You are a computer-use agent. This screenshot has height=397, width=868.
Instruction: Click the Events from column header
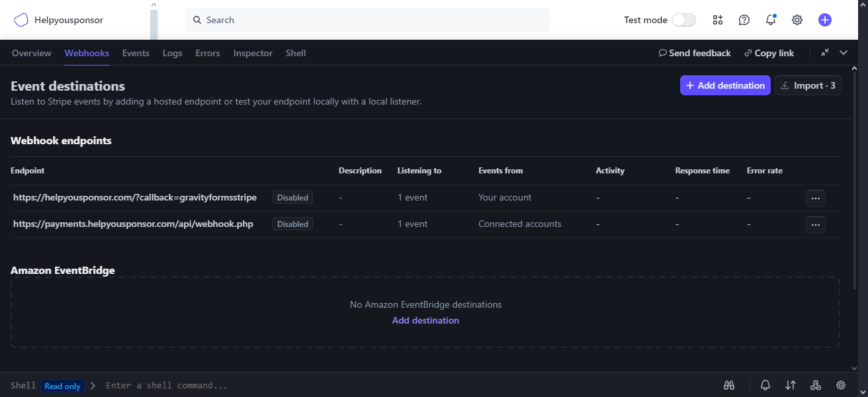pyautogui.click(x=501, y=171)
